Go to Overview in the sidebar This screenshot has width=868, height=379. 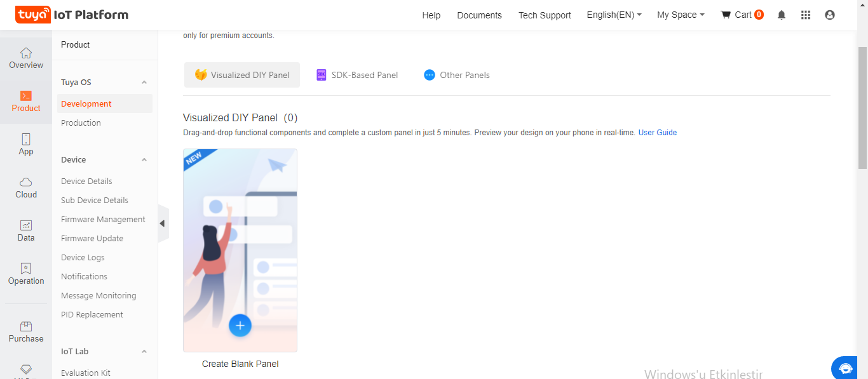(26, 58)
